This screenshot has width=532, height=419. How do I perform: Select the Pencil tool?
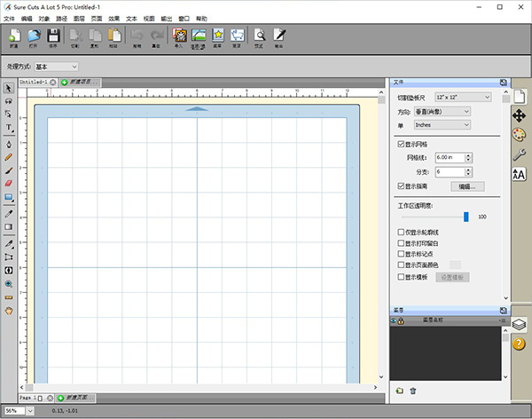[9, 157]
